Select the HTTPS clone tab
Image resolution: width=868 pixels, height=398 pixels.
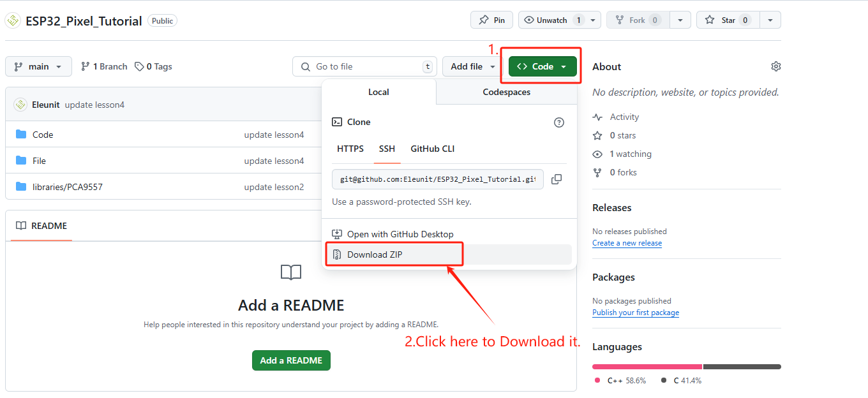pyautogui.click(x=350, y=149)
